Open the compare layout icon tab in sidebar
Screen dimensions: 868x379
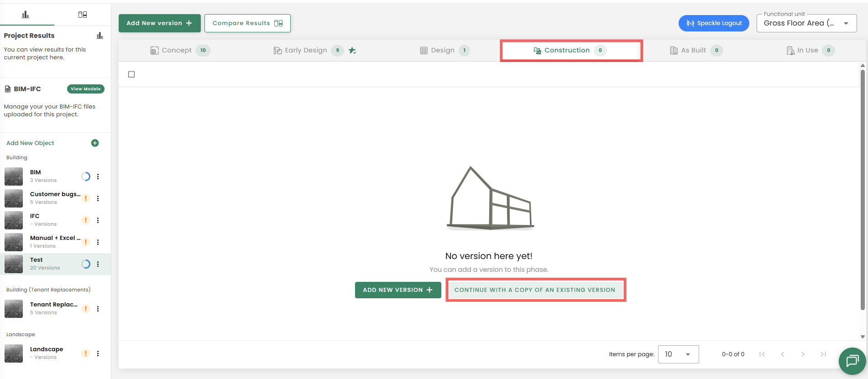coord(83,15)
